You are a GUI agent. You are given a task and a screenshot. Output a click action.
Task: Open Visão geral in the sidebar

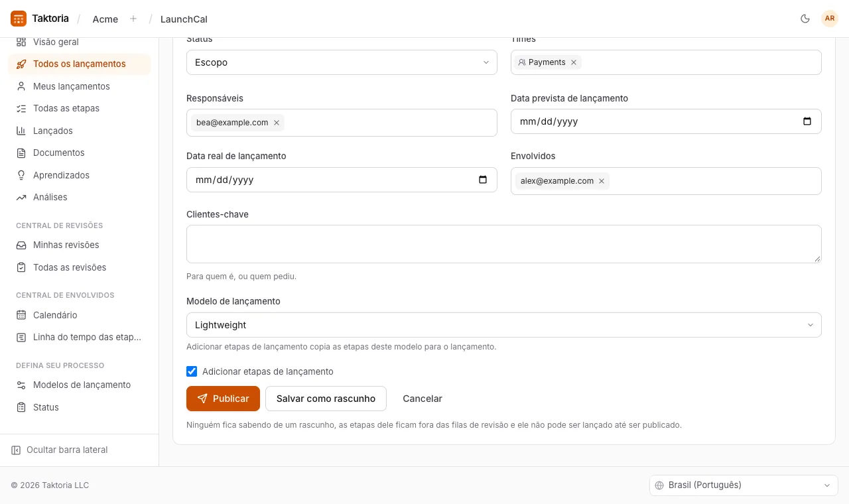coord(79,42)
